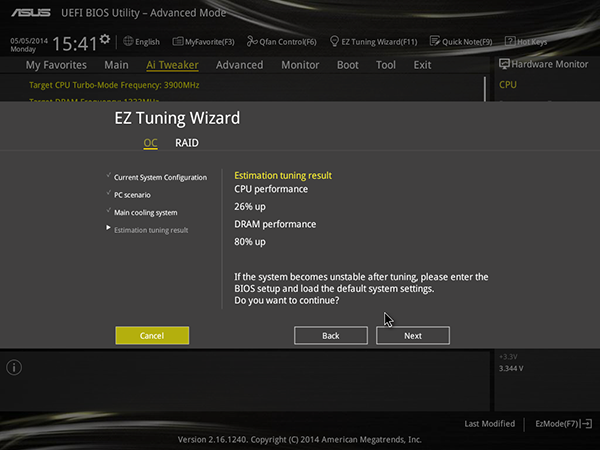Click the info icon in the bottom panel
The width and height of the screenshot is (600, 450).
click(14, 367)
